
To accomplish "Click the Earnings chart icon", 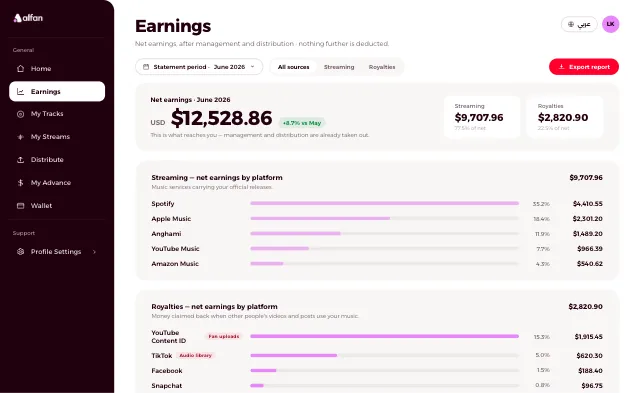I will point(20,91).
